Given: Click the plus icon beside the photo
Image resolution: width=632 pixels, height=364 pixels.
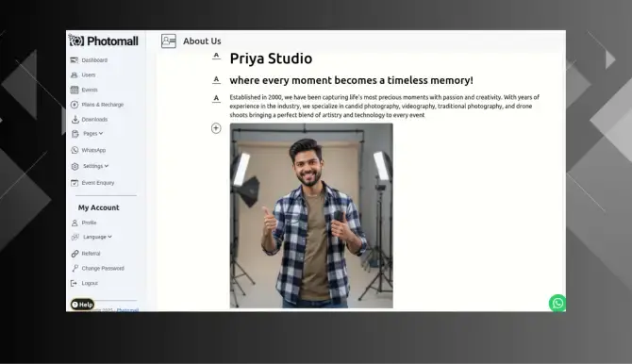Looking at the screenshot, I should [216, 128].
